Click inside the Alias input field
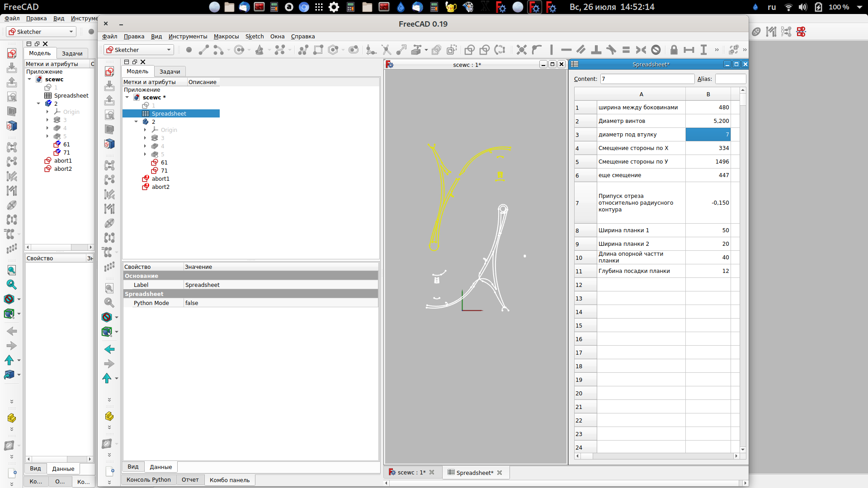 click(x=731, y=79)
